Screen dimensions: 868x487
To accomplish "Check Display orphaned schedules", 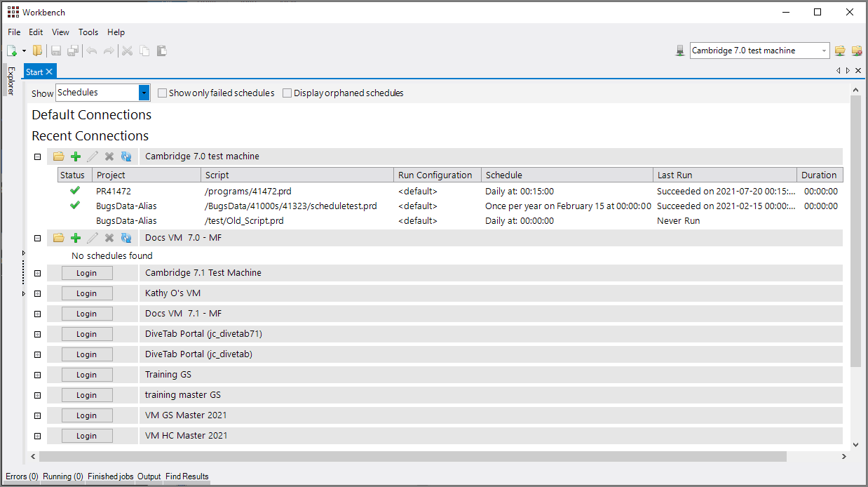I will 287,93.
